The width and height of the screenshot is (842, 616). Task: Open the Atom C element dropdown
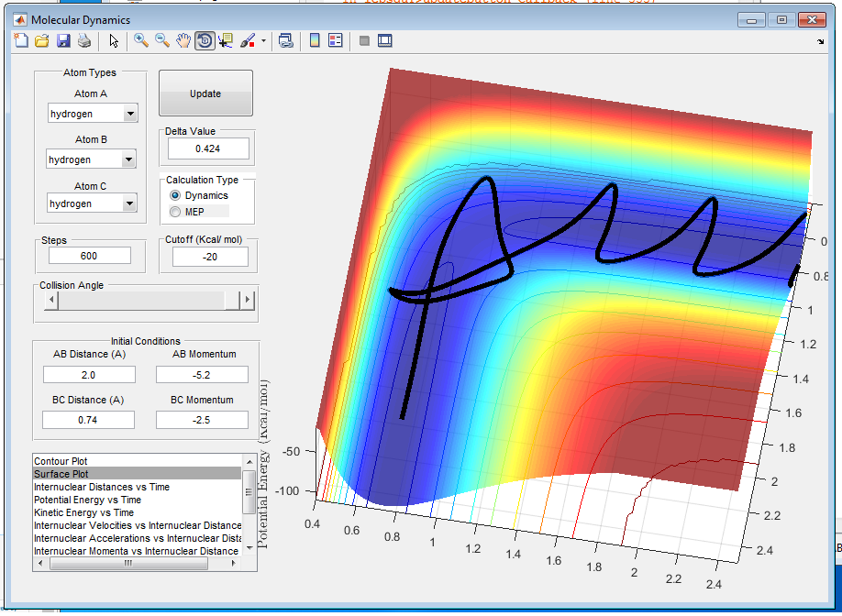pyautogui.click(x=129, y=203)
